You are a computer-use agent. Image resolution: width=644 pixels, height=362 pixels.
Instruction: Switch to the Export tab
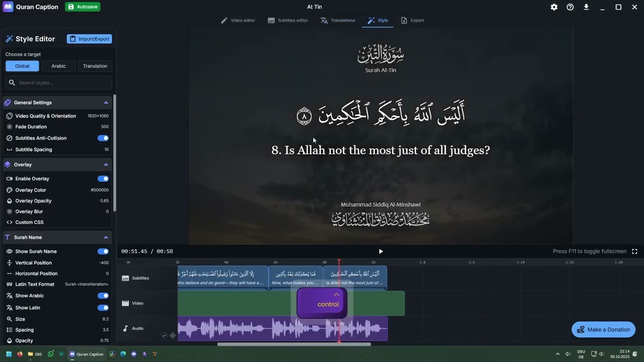(412, 20)
